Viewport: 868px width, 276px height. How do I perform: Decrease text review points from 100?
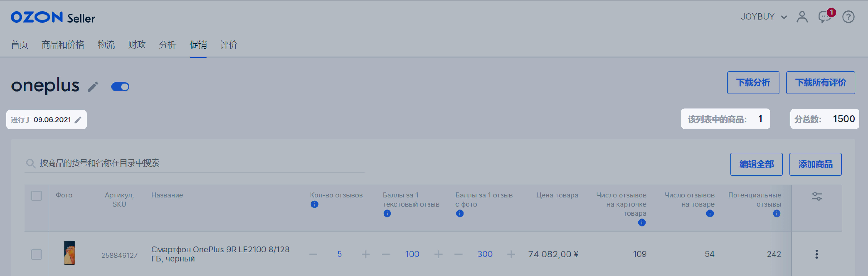click(x=386, y=254)
